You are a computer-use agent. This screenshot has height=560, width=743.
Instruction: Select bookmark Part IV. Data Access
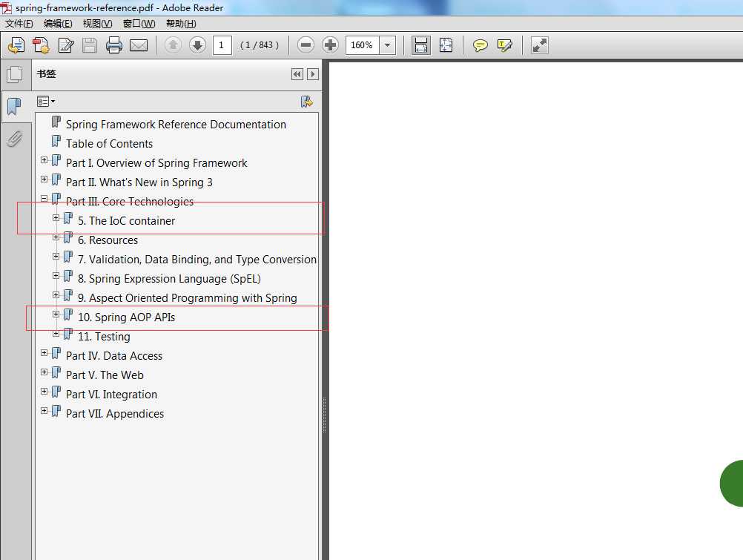pyautogui.click(x=114, y=356)
